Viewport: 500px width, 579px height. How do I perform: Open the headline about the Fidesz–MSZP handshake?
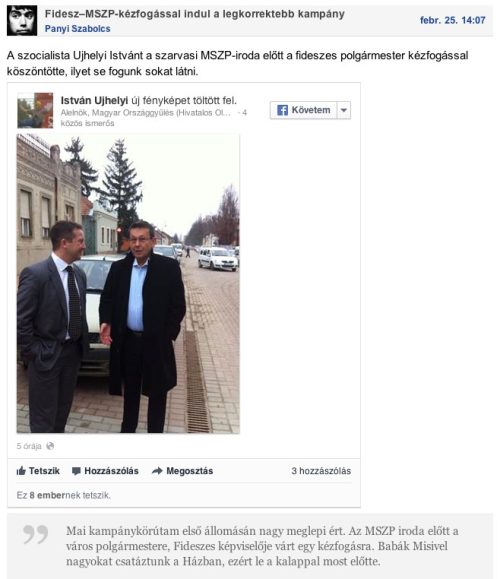195,14
